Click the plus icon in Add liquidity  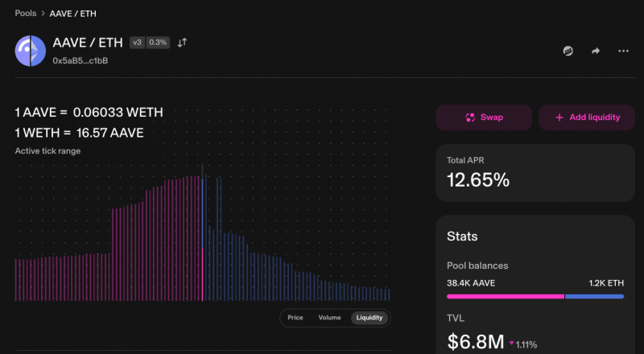(x=559, y=117)
